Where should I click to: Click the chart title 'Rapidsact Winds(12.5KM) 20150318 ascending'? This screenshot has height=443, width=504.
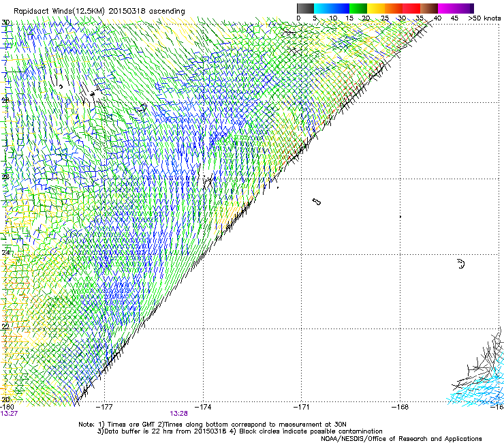pos(99,12)
